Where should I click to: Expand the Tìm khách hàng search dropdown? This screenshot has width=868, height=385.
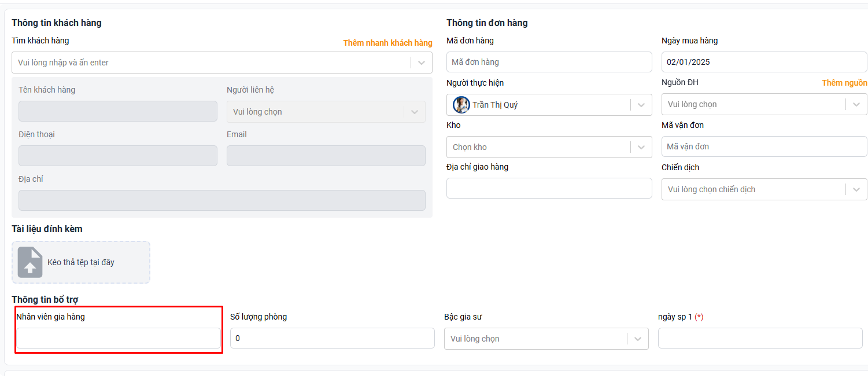coord(422,63)
